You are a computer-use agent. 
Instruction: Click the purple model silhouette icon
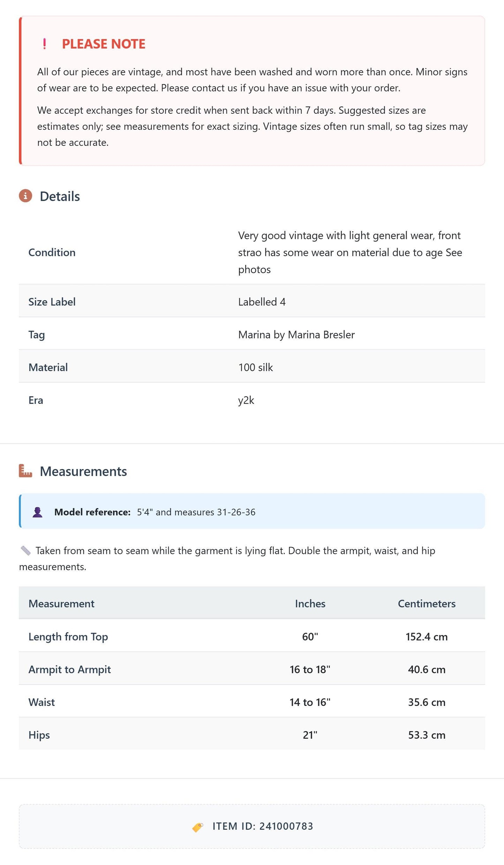tap(38, 512)
